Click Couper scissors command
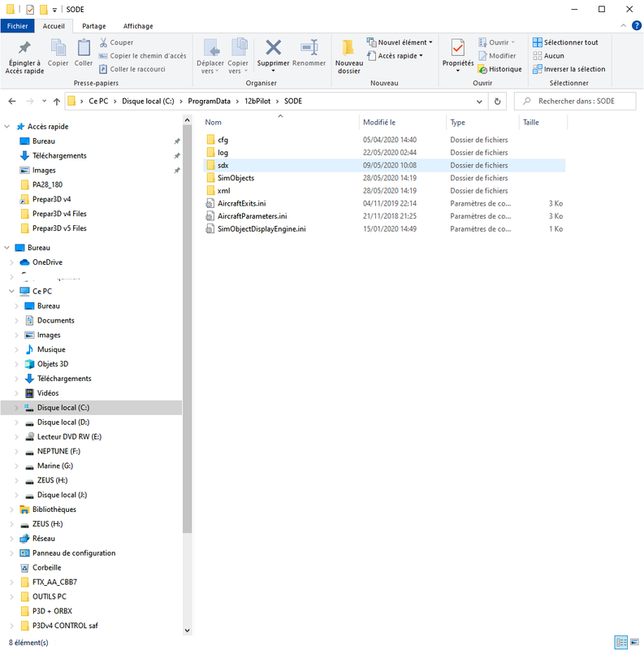The width and height of the screenshot is (644, 650). click(x=116, y=42)
